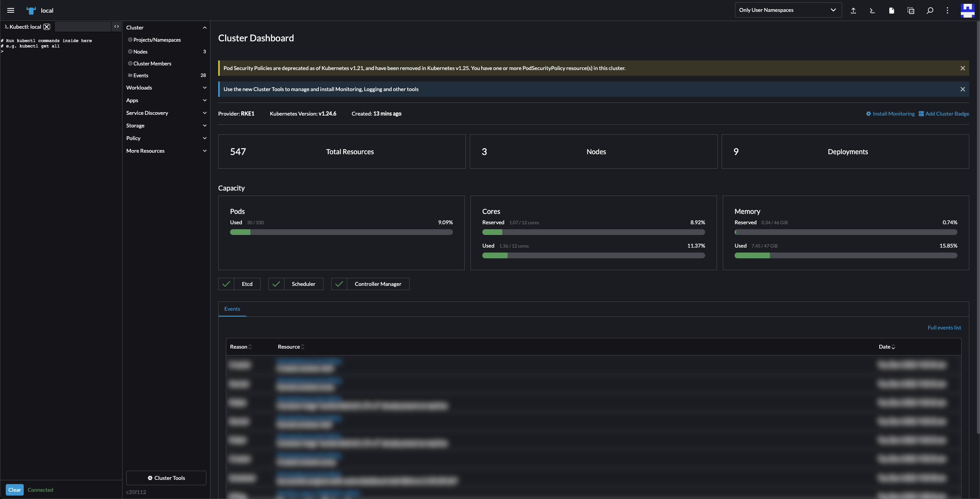Open the kebab three-dot menu in header
Viewport: 980px width, 499px height.
pos(947,10)
